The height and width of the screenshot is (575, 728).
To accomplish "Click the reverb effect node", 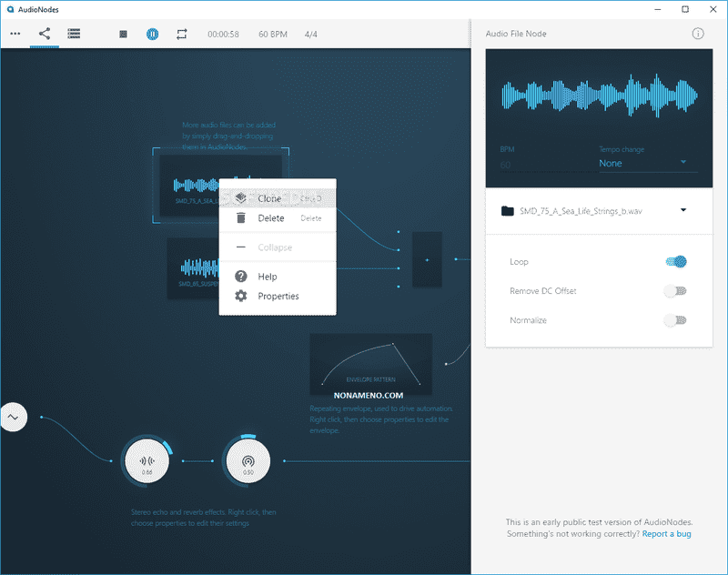I will coord(248,461).
